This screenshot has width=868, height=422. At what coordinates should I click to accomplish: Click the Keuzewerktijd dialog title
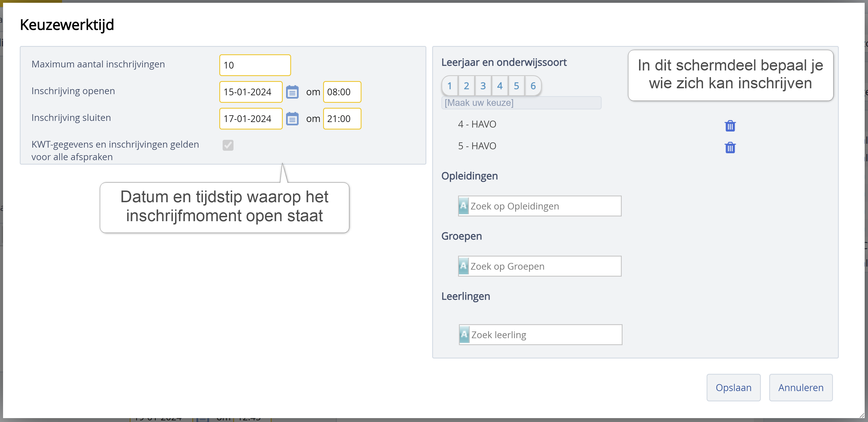click(x=67, y=25)
